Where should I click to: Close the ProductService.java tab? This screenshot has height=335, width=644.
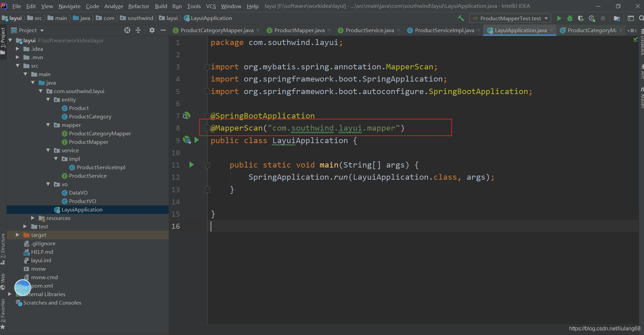(x=399, y=30)
